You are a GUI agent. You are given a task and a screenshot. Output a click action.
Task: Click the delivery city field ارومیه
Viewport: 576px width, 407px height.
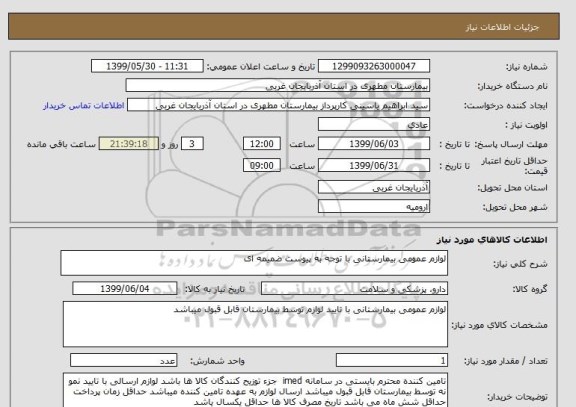pyautogui.click(x=374, y=206)
